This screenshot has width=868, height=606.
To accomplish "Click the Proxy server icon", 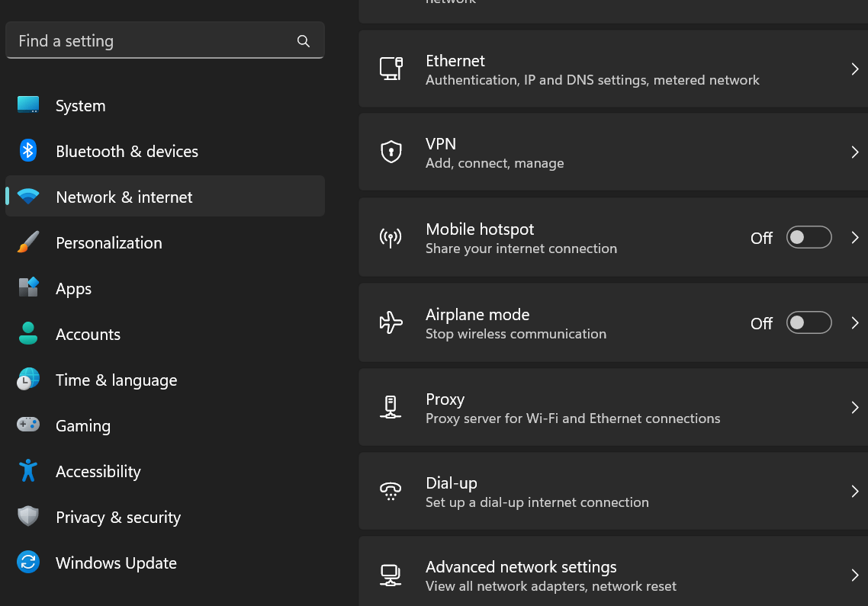I will pos(391,407).
